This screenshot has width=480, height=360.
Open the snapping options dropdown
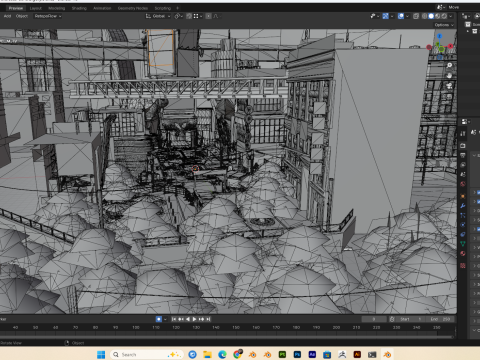[x=198, y=16]
